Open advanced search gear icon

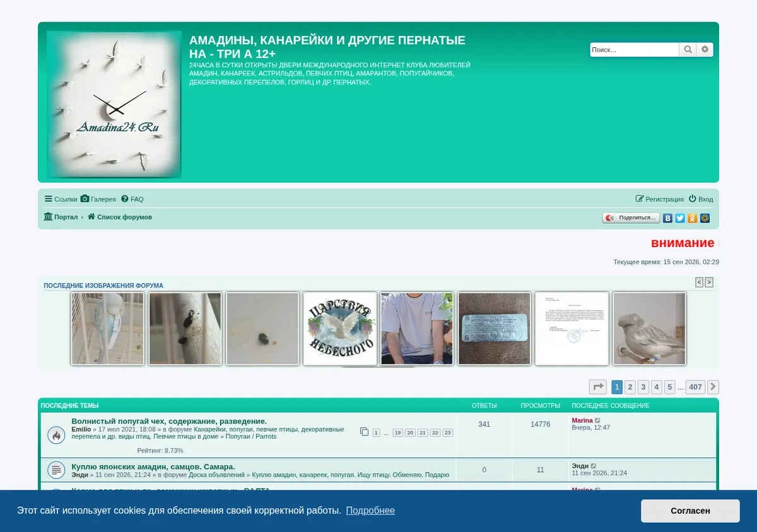click(x=705, y=50)
